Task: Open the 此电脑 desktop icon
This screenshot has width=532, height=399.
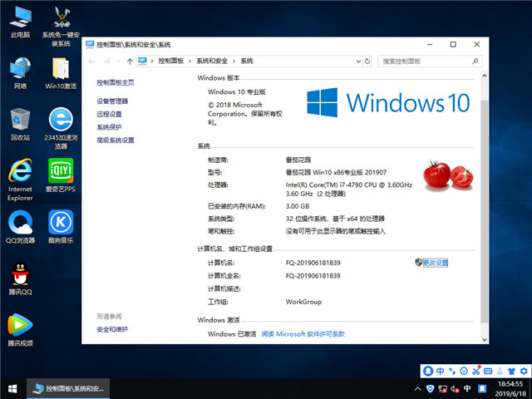Action: click(x=20, y=22)
